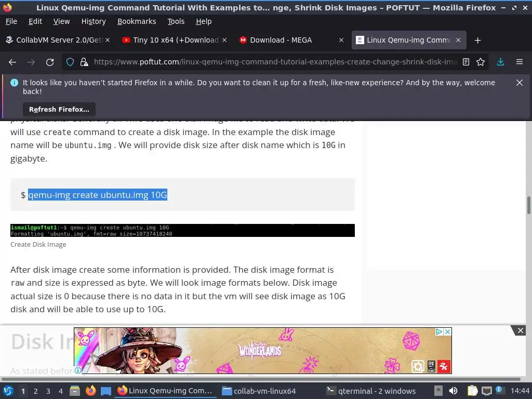
Task: Switch to virtual desktop 1
Action: point(23,391)
